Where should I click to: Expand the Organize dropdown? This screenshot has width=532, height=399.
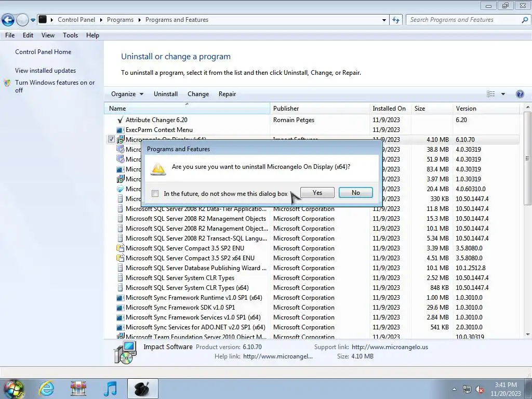pos(127,94)
